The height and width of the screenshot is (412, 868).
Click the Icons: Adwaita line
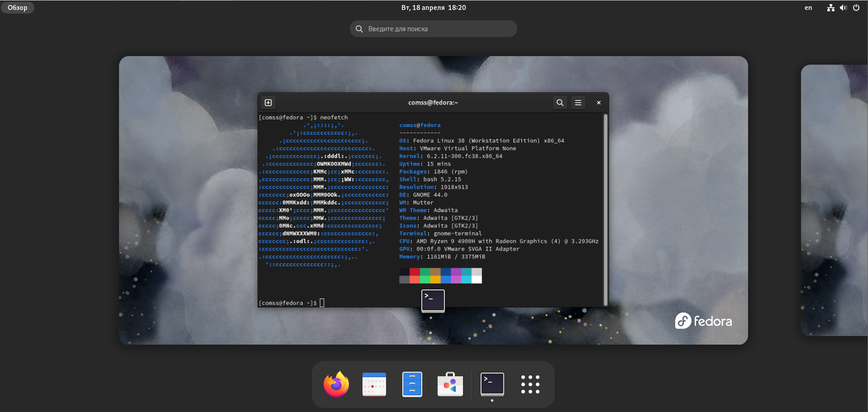click(439, 226)
